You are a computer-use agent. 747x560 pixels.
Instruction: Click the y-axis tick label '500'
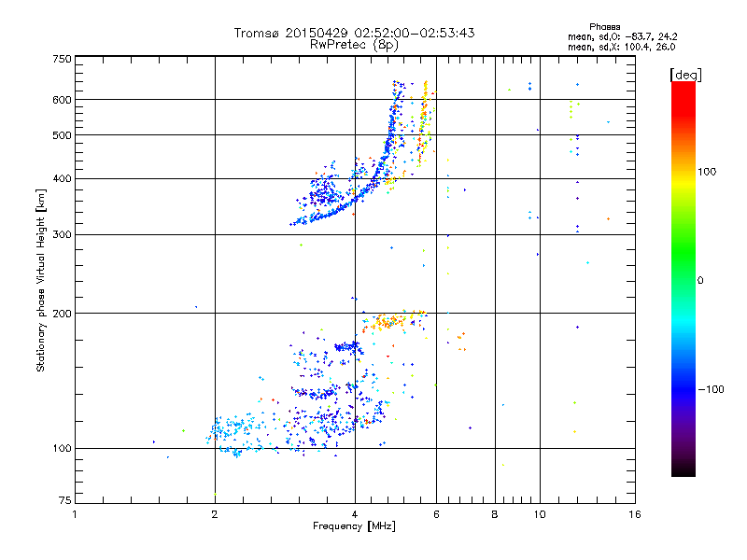pyautogui.click(x=62, y=135)
